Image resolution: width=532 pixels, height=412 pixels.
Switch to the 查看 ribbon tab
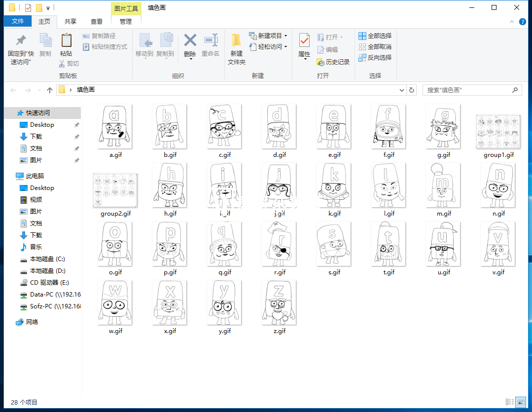tap(97, 22)
